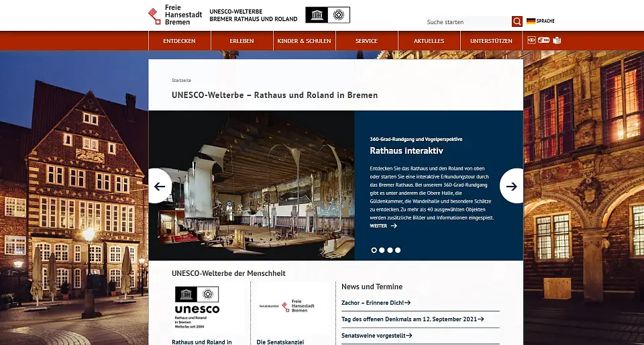Image resolution: width=644 pixels, height=345 pixels.
Task: Go to the previous slide with left arrow
Action: tap(160, 186)
